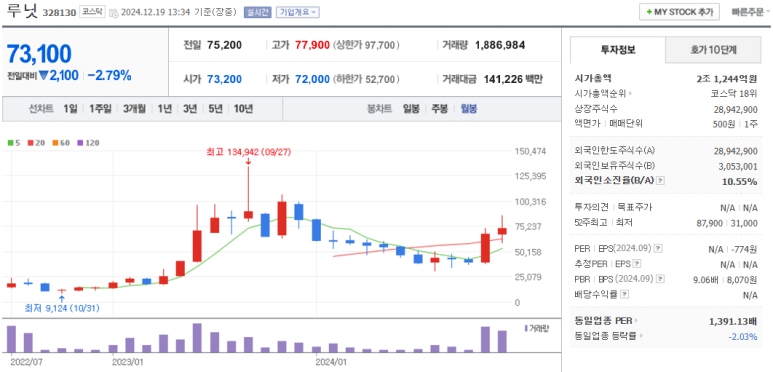Expand the 빠른주문 dropdown
The image size is (773, 372).
tap(751, 12)
